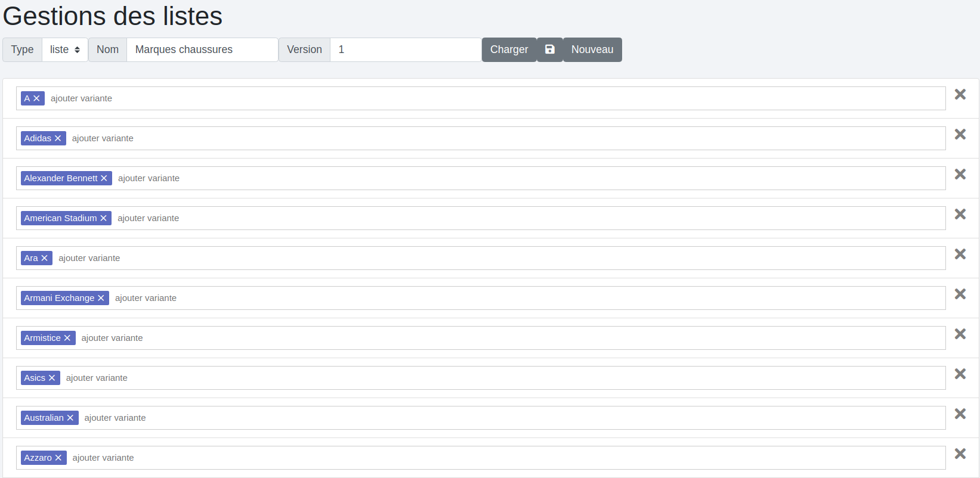Delete the Armistice row
This screenshot has width=980, height=478.
tap(960, 334)
